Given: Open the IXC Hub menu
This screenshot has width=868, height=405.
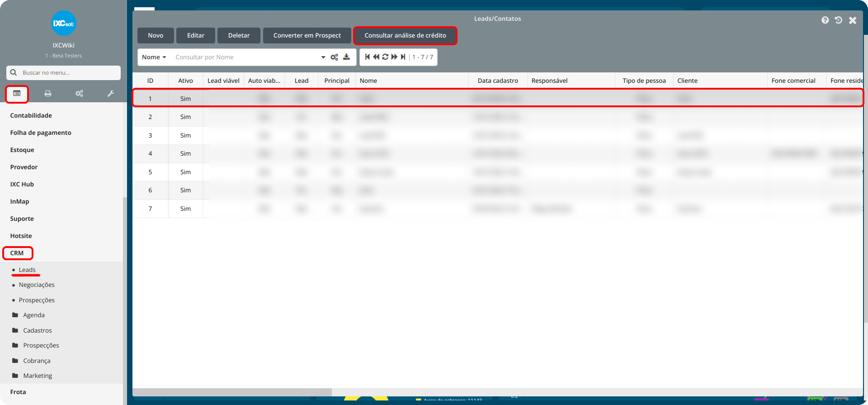Looking at the screenshot, I should (x=22, y=184).
